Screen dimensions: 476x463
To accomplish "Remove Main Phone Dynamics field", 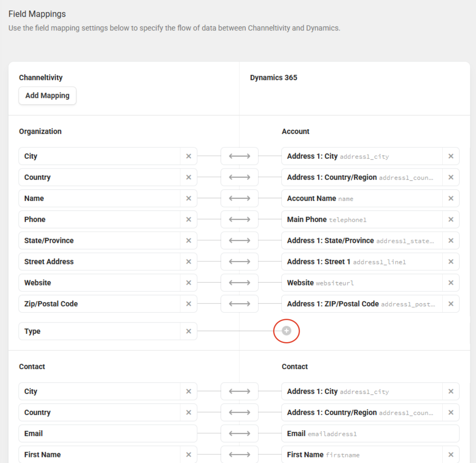I will [x=451, y=219].
